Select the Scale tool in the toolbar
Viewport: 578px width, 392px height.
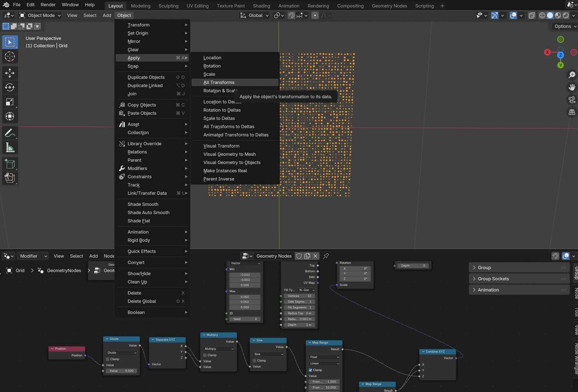[10, 102]
